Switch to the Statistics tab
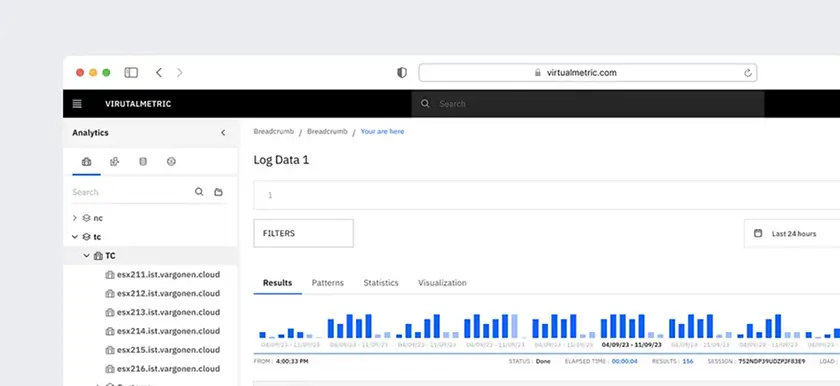Screen dimensions: 840x386 coord(381,283)
